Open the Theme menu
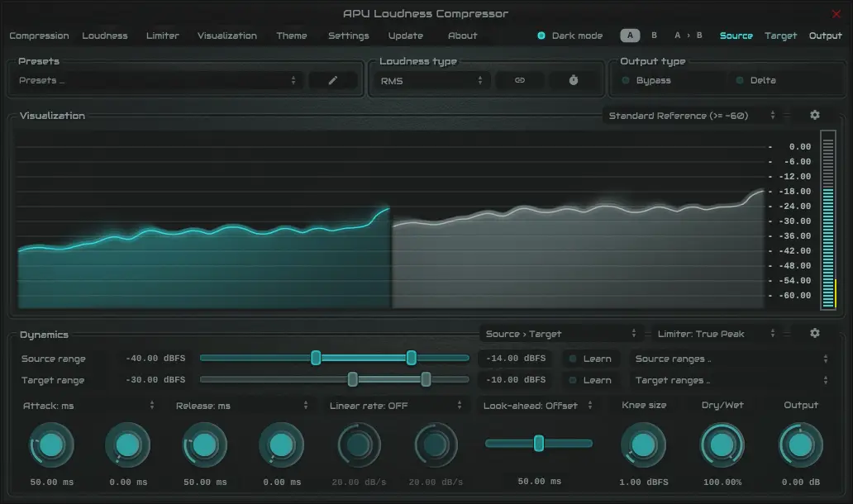The width and height of the screenshot is (853, 504). [x=292, y=36]
